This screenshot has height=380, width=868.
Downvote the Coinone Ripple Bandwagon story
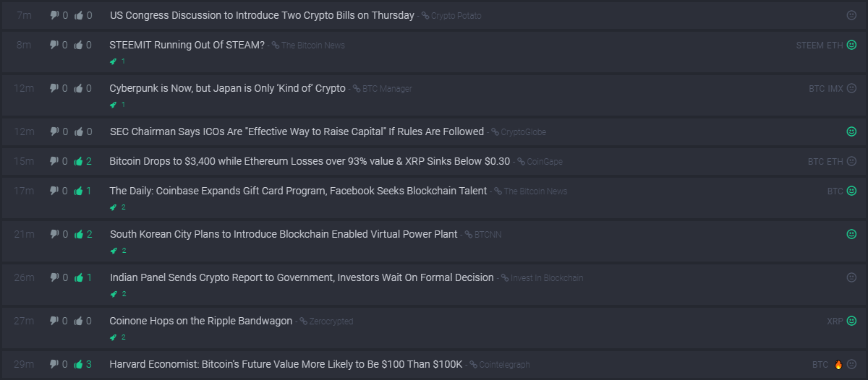tap(54, 321)
